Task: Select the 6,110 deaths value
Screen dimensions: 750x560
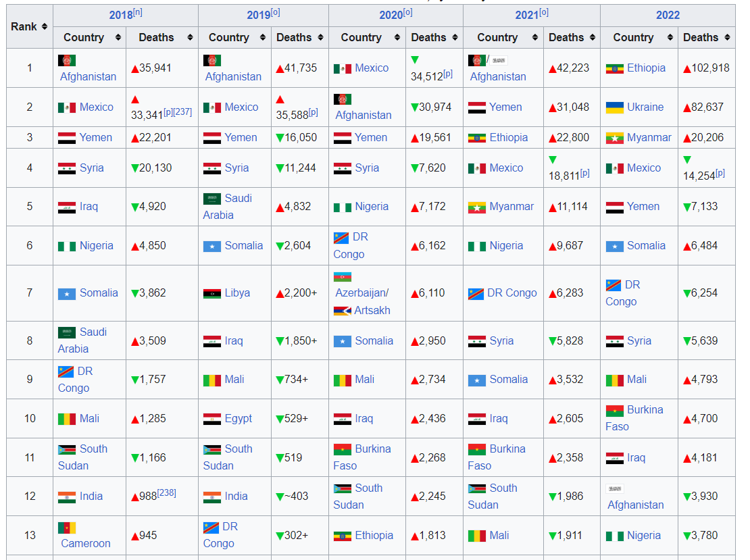Action: pyautogui.click(x=428, y=293)
